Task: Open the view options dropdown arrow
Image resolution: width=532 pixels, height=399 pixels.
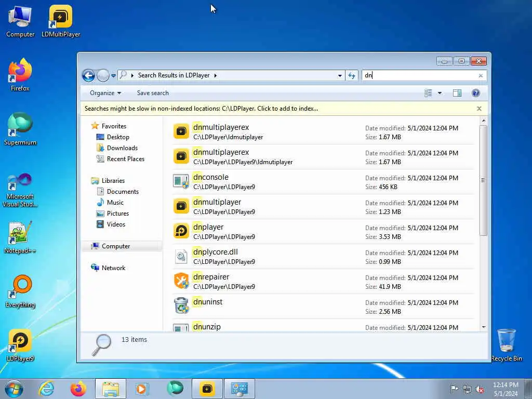Action: [x=440, y=93]
